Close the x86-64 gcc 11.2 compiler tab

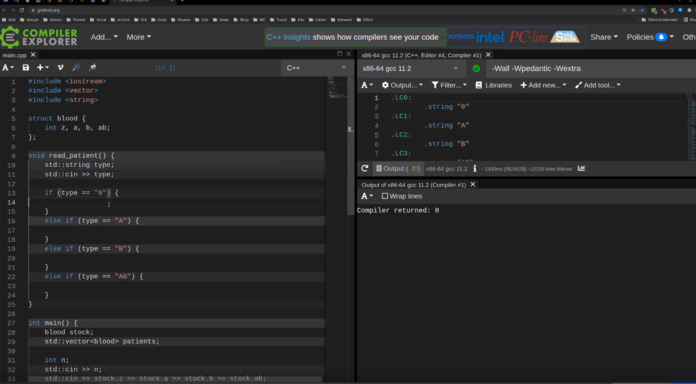coord(488,55)
